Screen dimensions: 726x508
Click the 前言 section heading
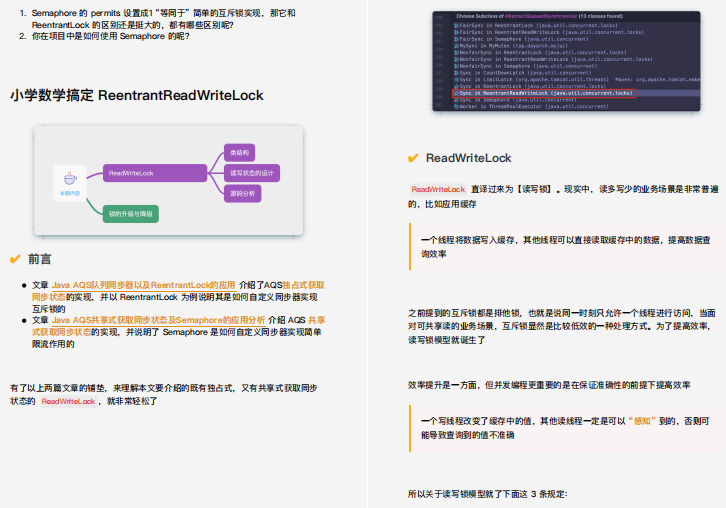[40, 259]
